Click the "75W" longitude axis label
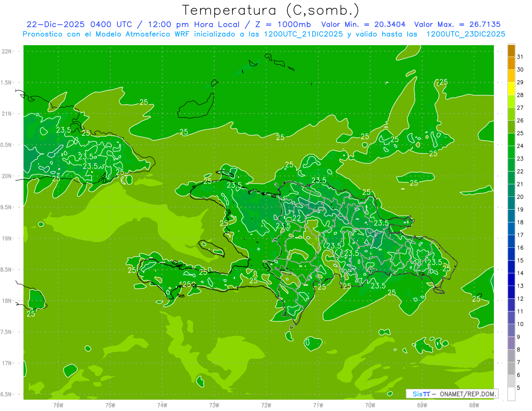Viewport: 532px width, 411px height. click(110, 405)
